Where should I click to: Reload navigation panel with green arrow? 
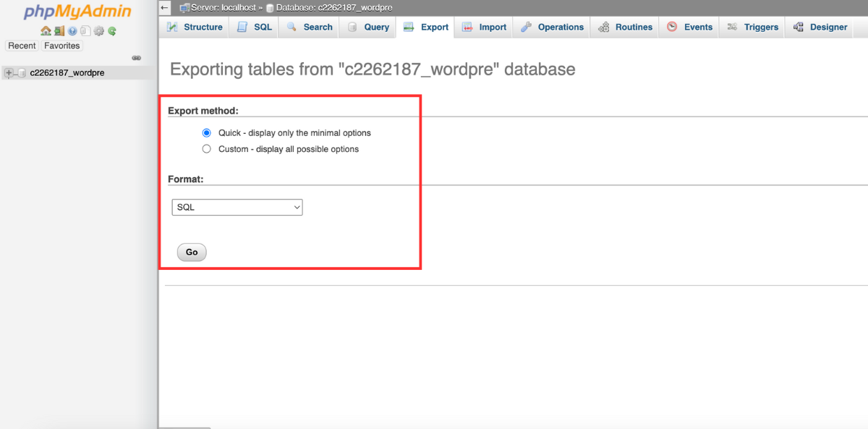click(x=112, y=31)
